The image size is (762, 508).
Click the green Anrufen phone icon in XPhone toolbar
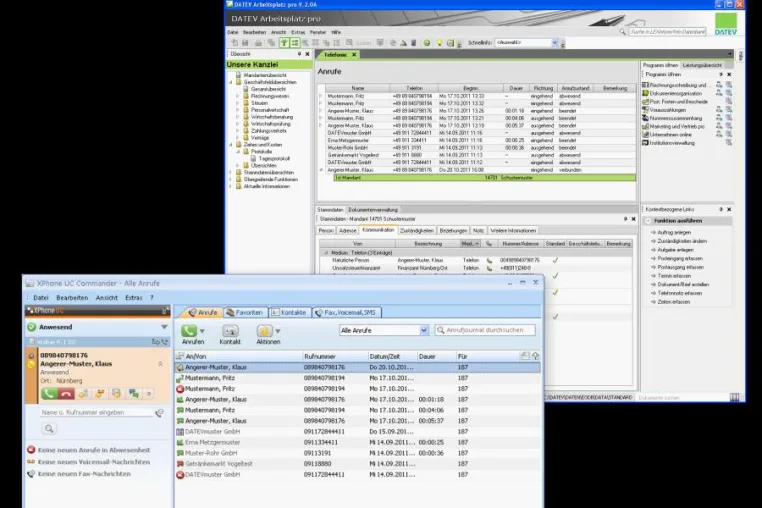pos(189,331)
